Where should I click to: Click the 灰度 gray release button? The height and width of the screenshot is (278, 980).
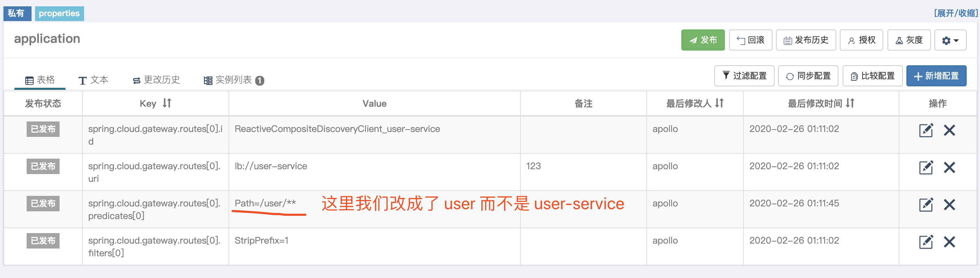click(909, 40)
